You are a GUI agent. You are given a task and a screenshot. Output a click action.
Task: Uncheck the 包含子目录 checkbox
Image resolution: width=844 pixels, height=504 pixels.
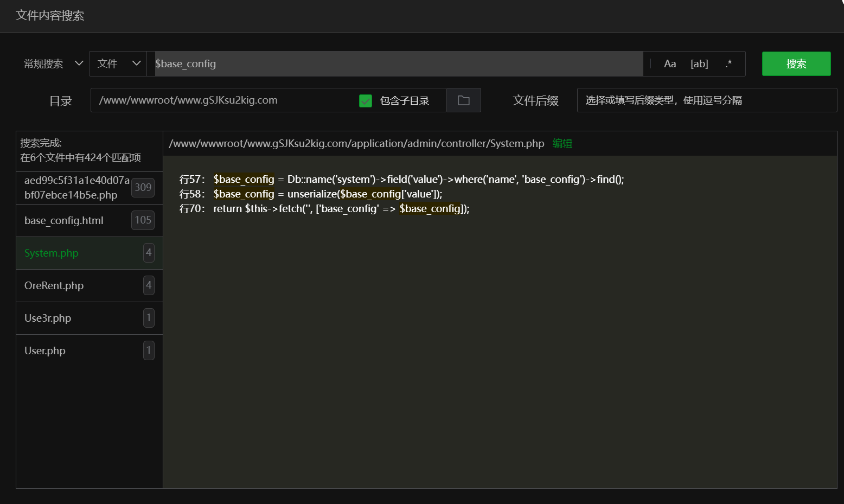coord(366,101)
